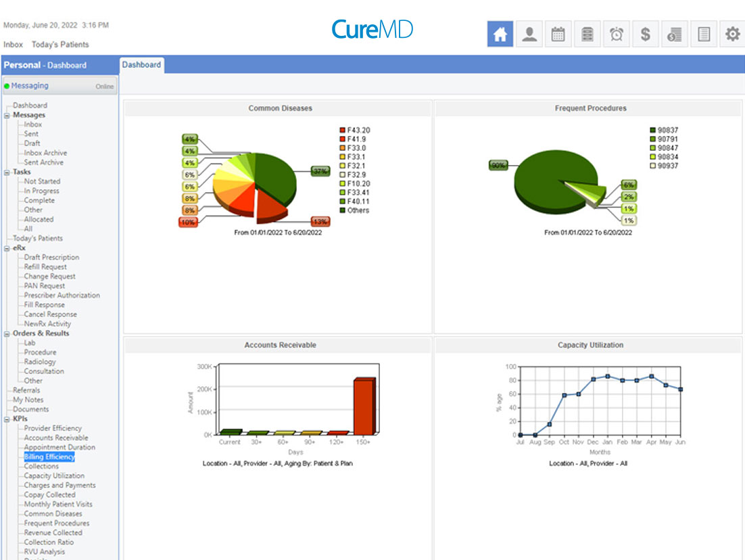Open Change Request under eRx
The width and height of the screenshot is (745, 560).
50,276
